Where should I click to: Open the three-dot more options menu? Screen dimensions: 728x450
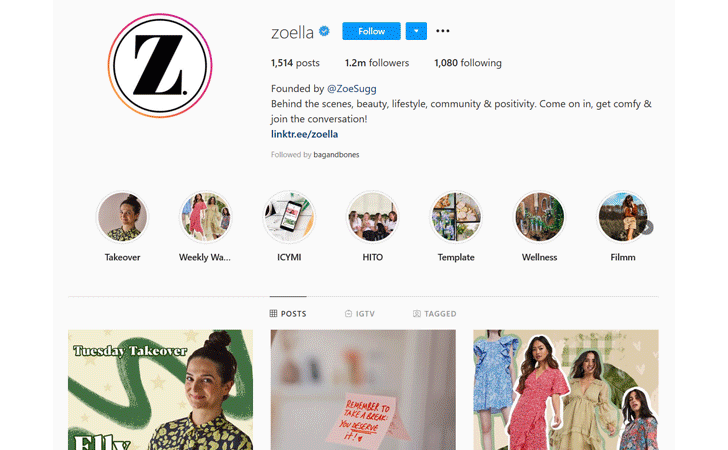coord(442,31)
